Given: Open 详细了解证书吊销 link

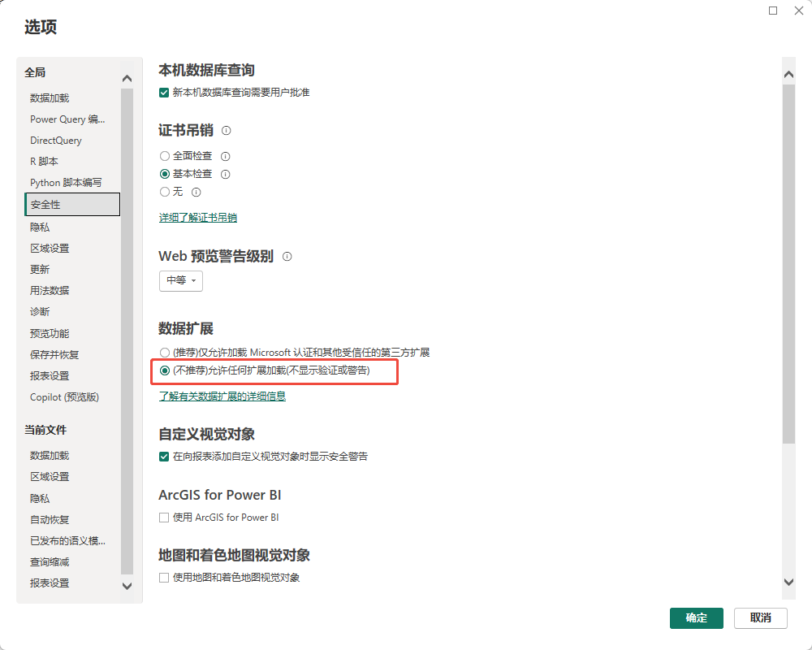Looking at the screenshot, I should click(x=197, y=218).
